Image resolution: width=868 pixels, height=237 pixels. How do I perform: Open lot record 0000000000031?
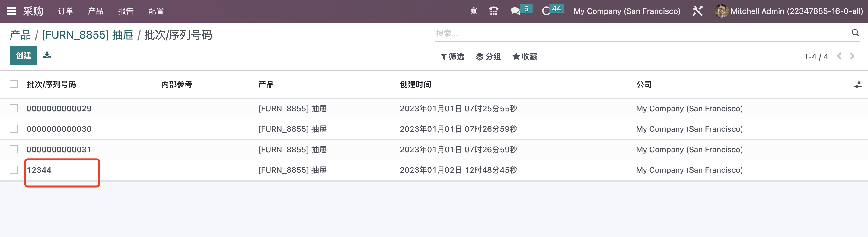pos(59,150)
